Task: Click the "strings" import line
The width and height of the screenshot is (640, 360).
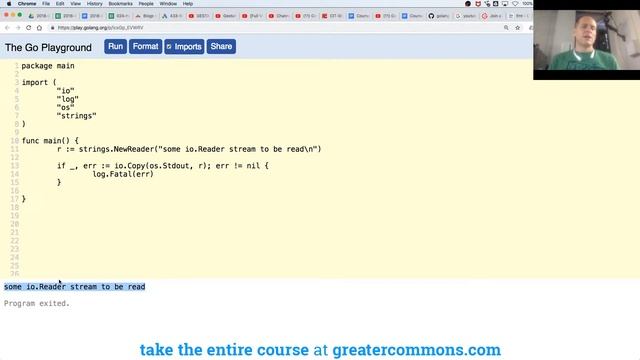Action: point(76,116)
